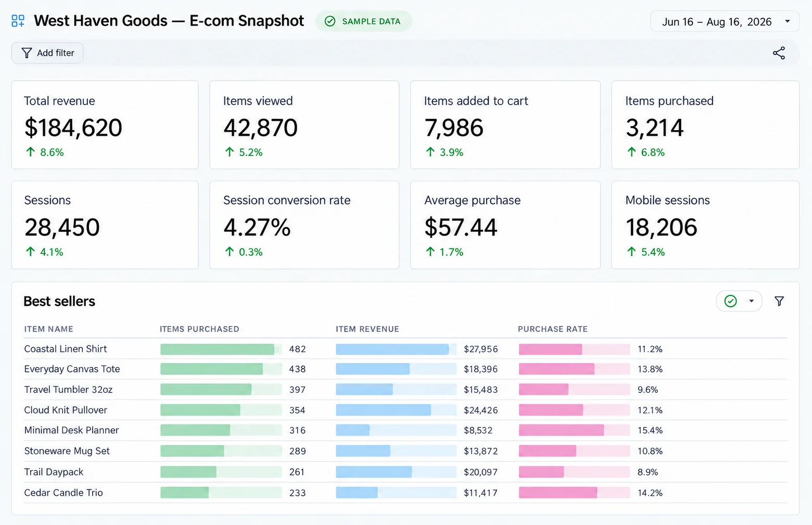Open the Best sellers status check dropdown
Viewport: 812px width, 525px height.
click(739, 301)
